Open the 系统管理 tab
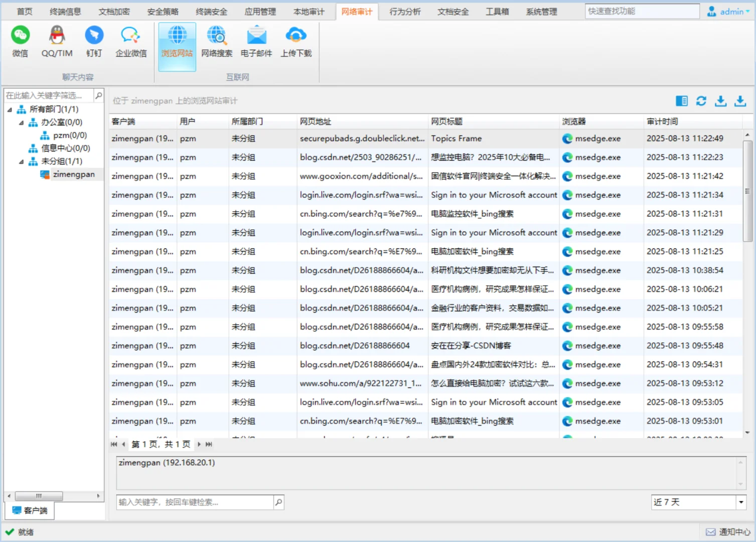The height and width of the screenshot is (542, 756). pyautogui.click(x=541, y=12)
